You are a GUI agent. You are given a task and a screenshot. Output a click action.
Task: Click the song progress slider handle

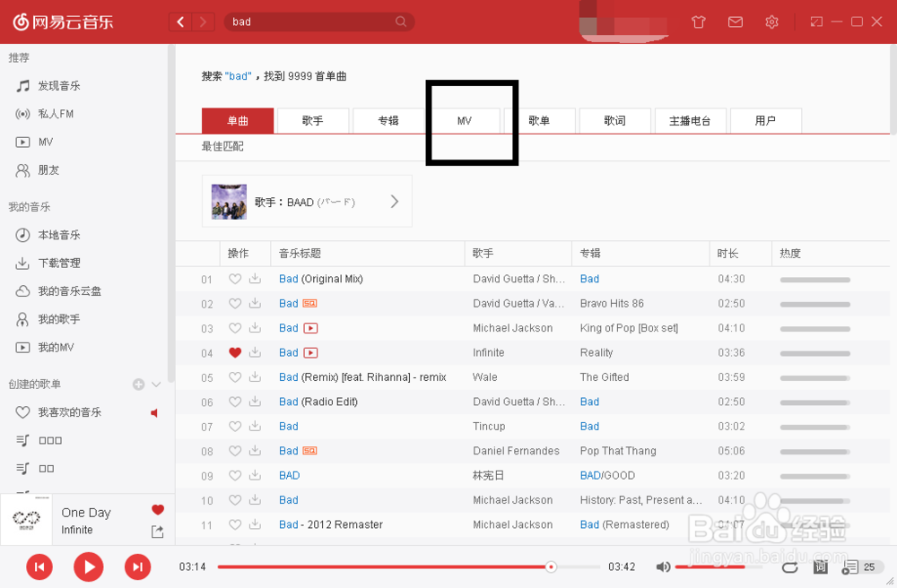(x=551, y=566)
